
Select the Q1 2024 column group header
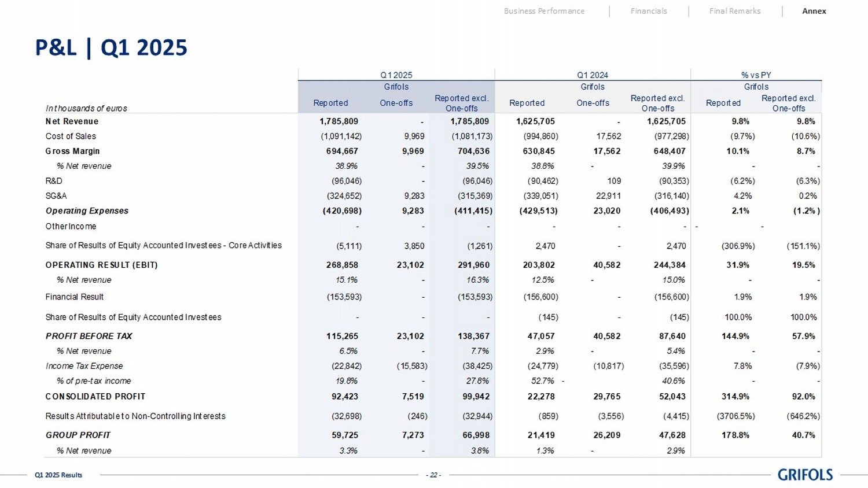click(x=593, y=75)
